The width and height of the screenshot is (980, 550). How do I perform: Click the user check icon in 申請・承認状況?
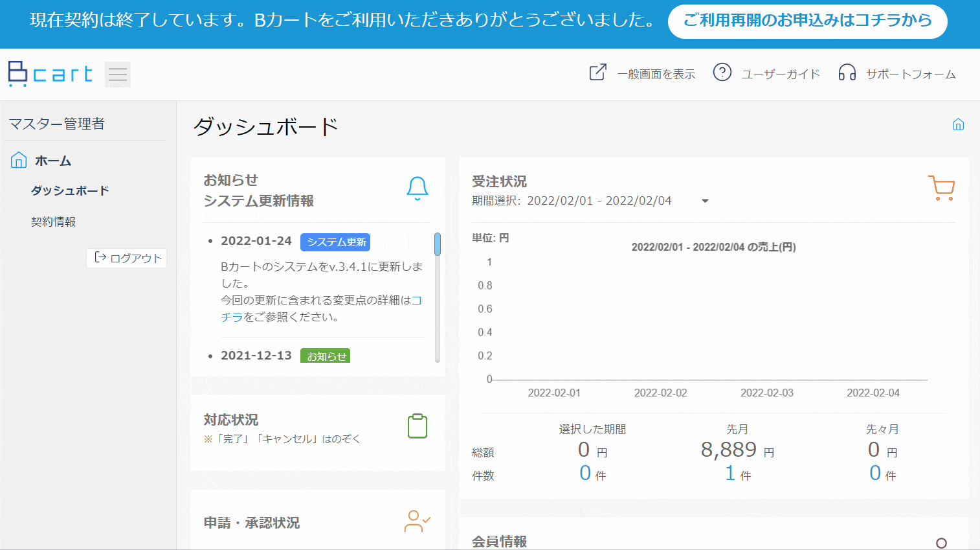(x=418, y=521)
